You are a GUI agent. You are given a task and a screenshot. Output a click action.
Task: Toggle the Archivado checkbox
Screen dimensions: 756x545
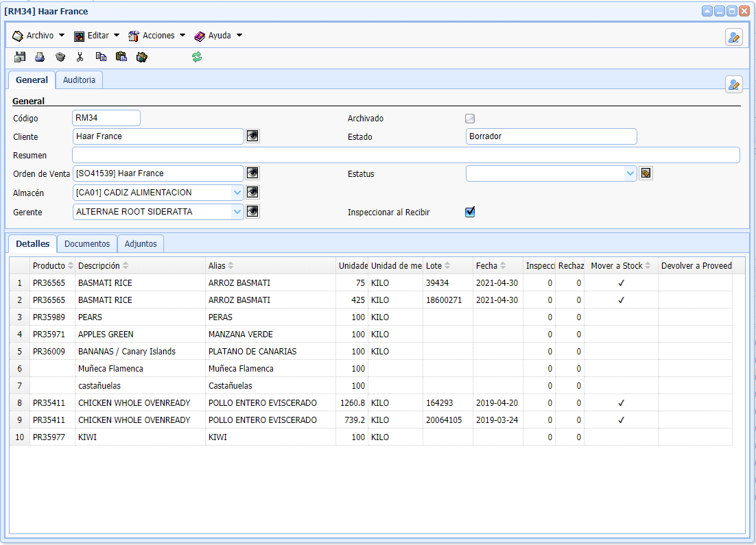pos(470,119)
